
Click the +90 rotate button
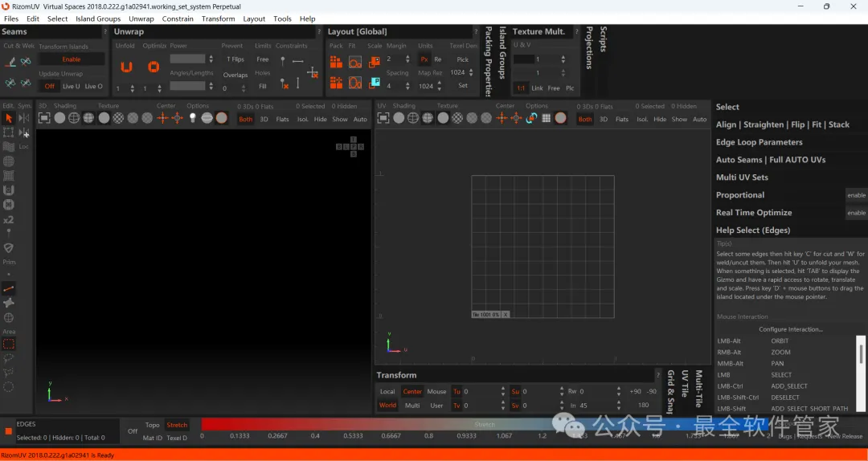pyautogui.click(x=635, y=391)
